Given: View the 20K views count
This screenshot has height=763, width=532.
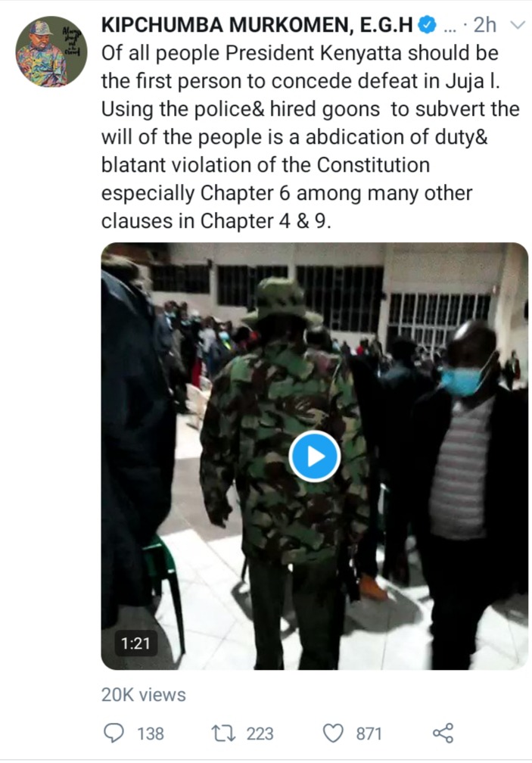Looking at the screenshot, I should pyautogui.click(x=144, y=694).
